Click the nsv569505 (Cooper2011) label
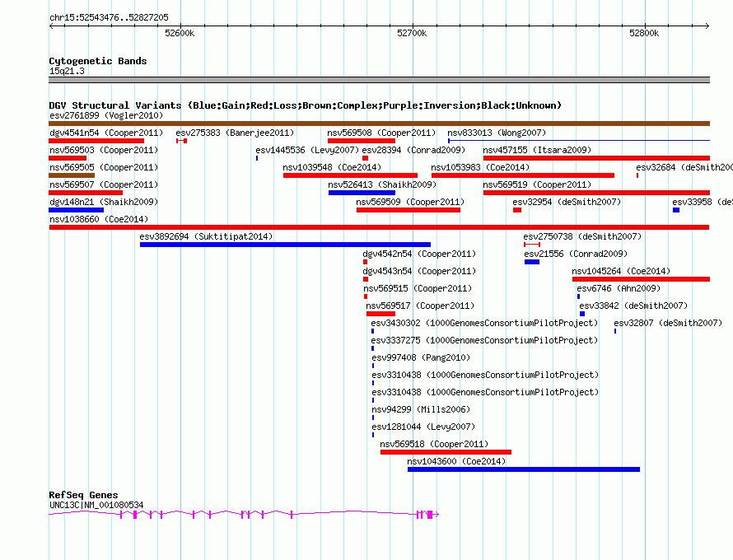 tap(104, 167)
